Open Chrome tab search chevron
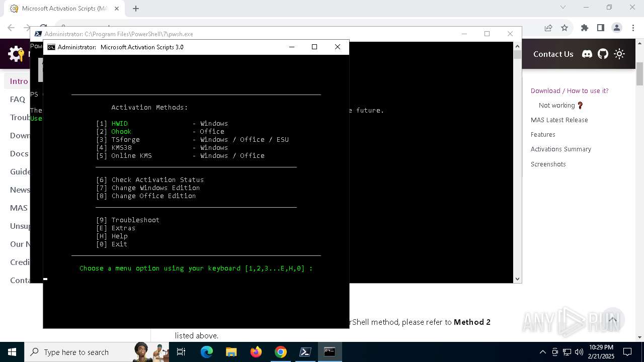Screen dimensions: 644x362 pos(563,7)
